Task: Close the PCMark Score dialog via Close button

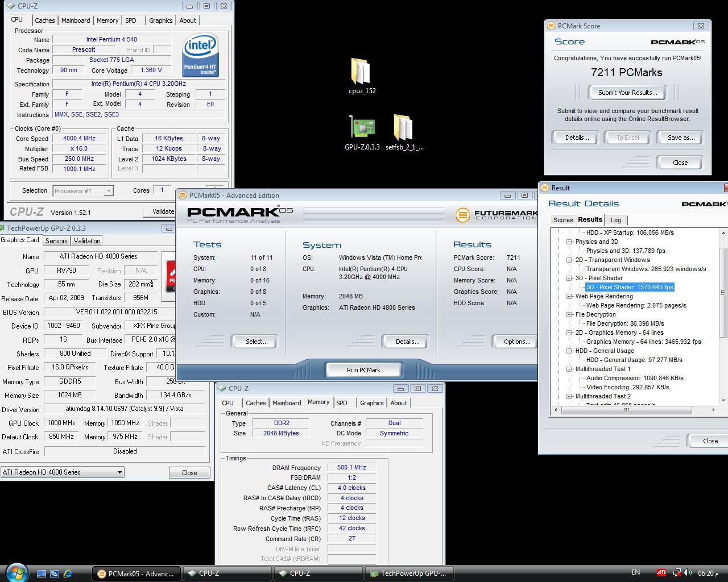Action: pyautogui.click(x=680, y=163)
